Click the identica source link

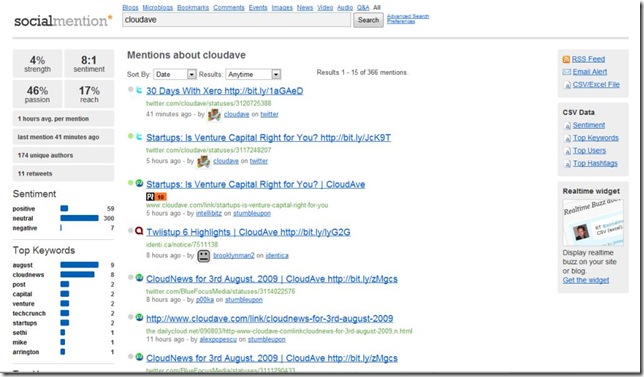coord(277,255)
